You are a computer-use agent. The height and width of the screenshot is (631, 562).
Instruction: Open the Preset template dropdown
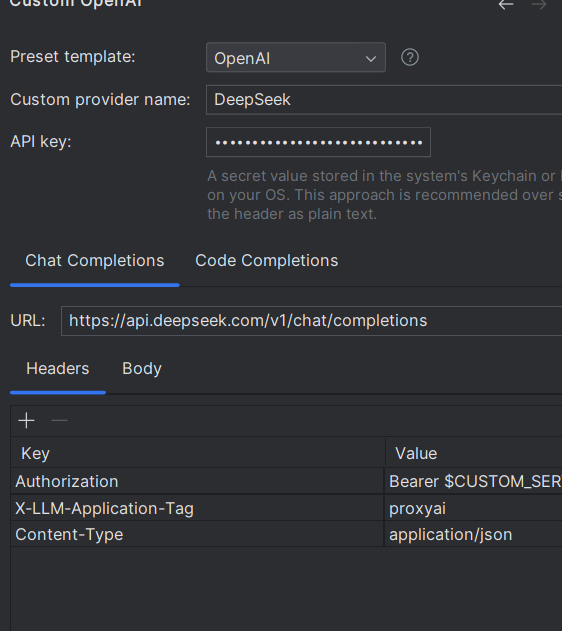(296, 58)
